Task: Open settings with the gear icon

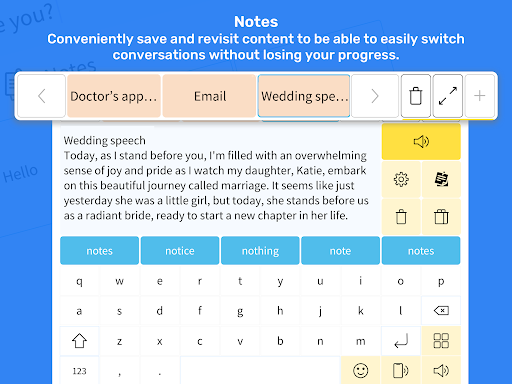Action: point(401,180)
